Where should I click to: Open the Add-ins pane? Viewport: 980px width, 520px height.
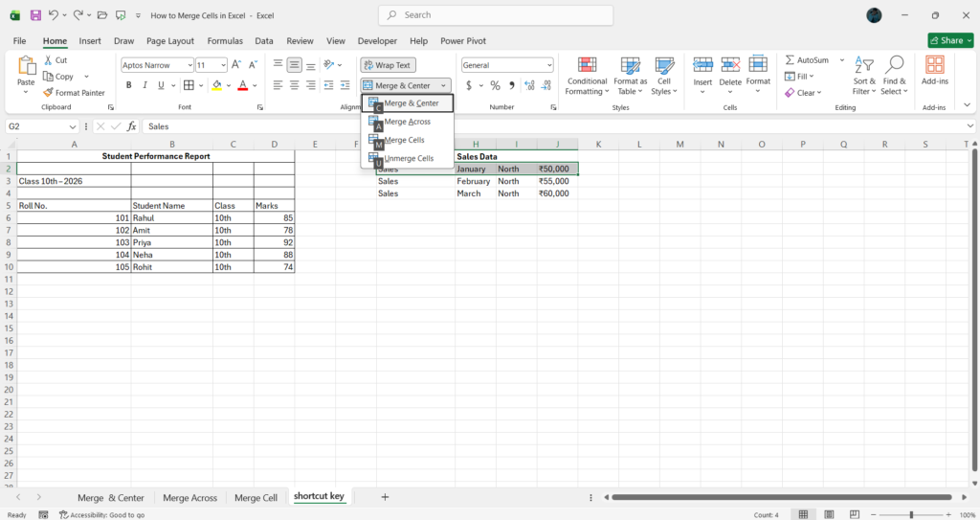click(x=935, y=70)
